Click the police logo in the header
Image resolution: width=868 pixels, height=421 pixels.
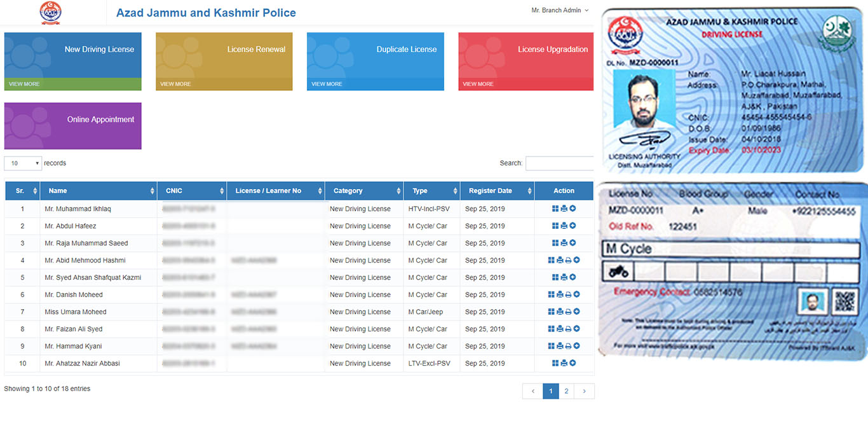point(51,13)
